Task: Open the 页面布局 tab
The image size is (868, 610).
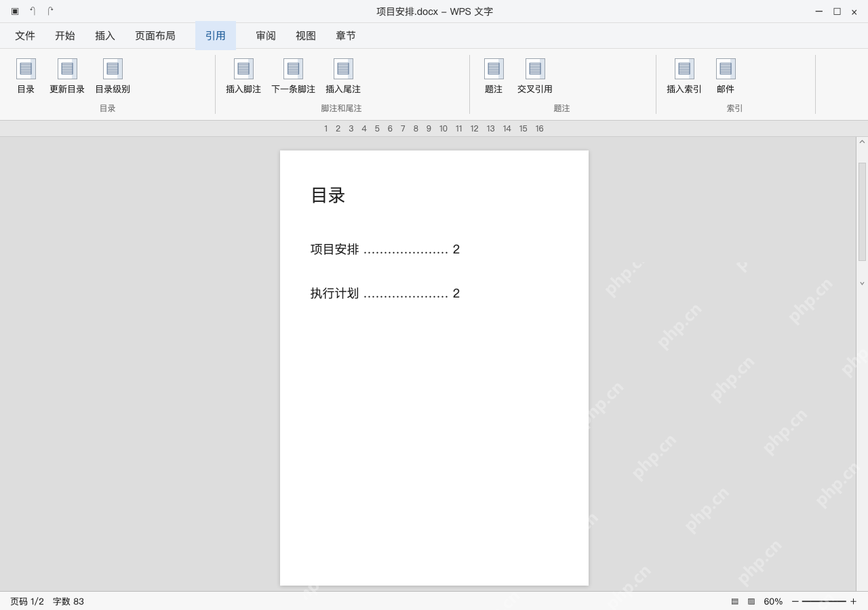Action: click(155, 36)
